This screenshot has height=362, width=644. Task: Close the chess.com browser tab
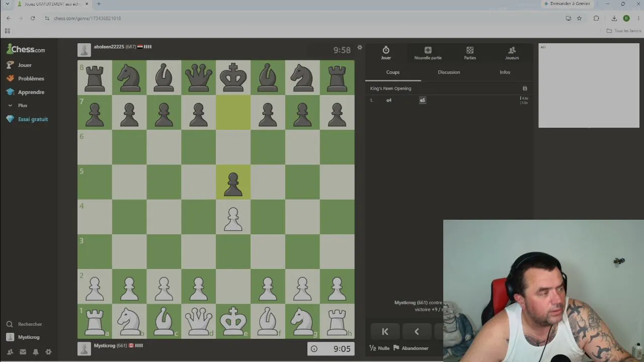click(86, 4)
